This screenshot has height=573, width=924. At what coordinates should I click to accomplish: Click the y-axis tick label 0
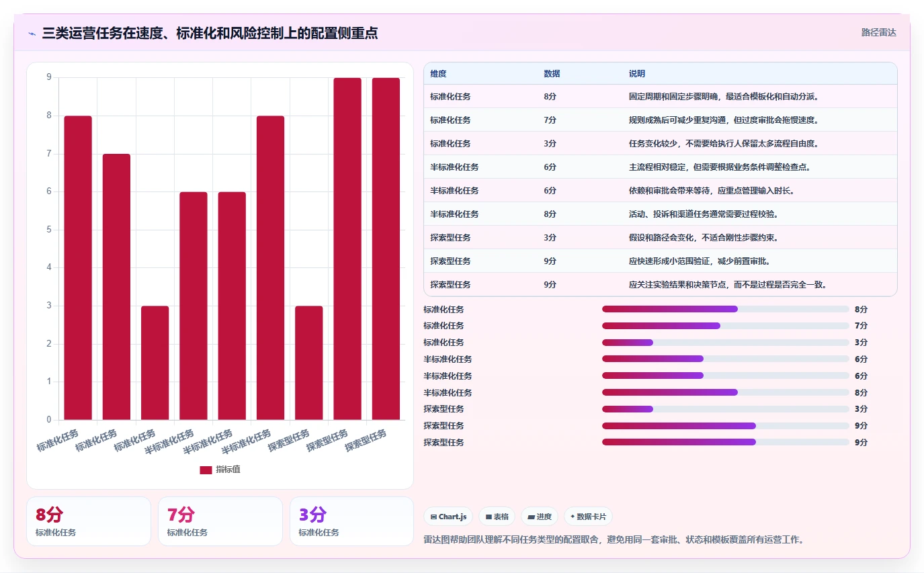48,420
